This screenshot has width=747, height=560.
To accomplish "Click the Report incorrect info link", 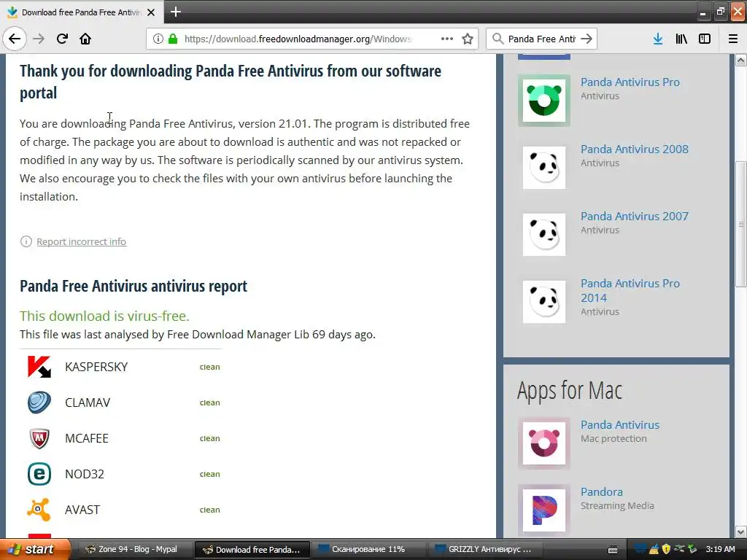I will pos(82,241).
